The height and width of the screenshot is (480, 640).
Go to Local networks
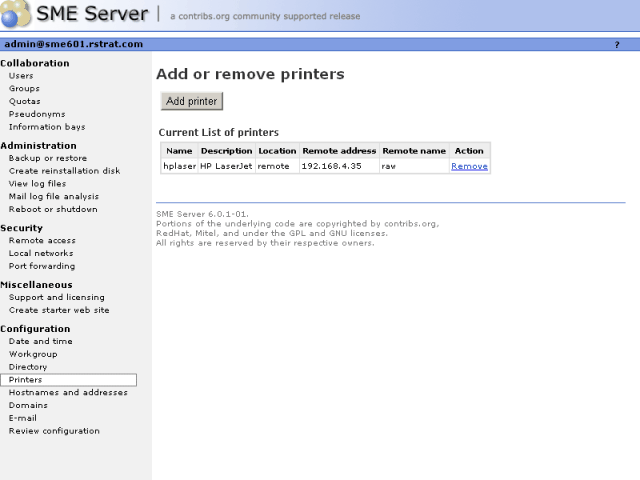[41, 253]
